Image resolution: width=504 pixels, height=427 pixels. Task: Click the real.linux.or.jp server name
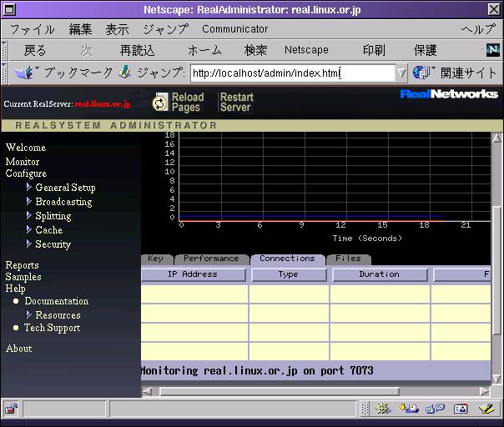103,104
